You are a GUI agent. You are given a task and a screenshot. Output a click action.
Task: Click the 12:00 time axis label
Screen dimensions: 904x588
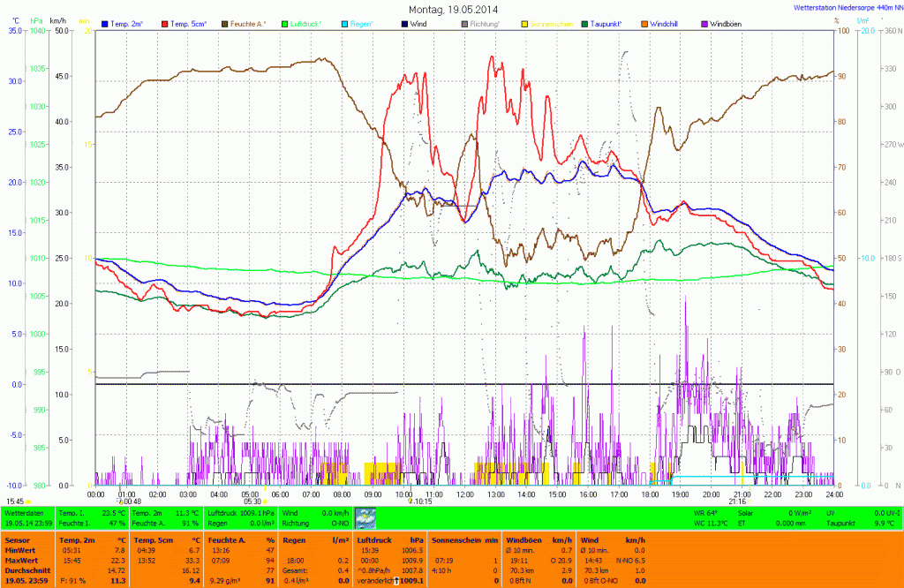pos(464,494)
